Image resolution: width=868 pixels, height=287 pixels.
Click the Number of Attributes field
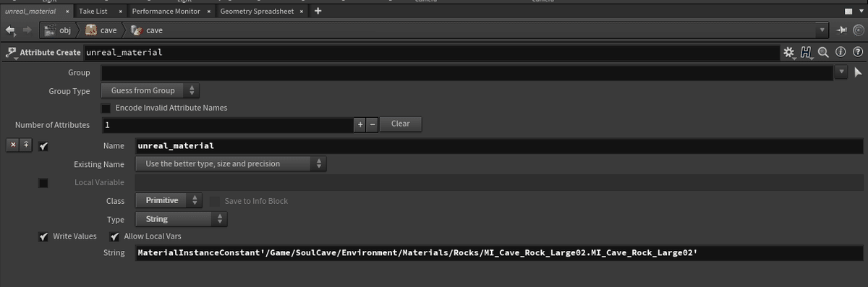pos(227,124)
